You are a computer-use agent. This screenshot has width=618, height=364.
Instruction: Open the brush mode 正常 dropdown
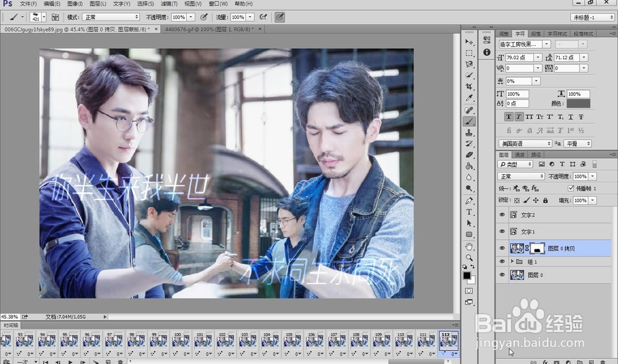tap(111, 17)
